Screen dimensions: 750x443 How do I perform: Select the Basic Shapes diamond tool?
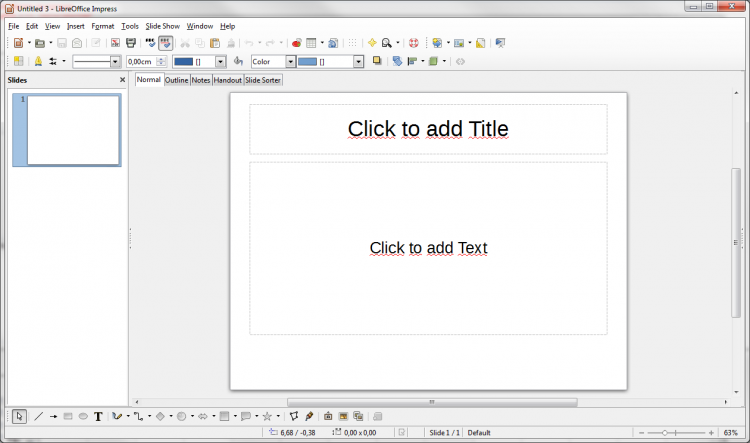click(160, 417)
